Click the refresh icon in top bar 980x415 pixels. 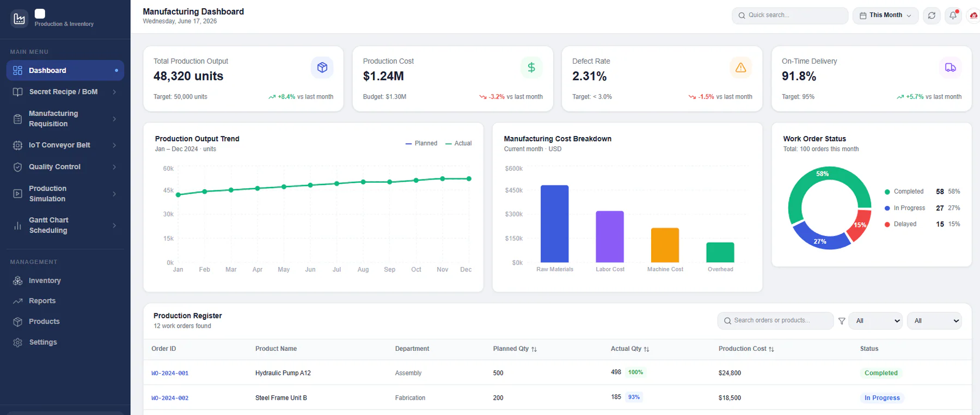tap(932, 16)
